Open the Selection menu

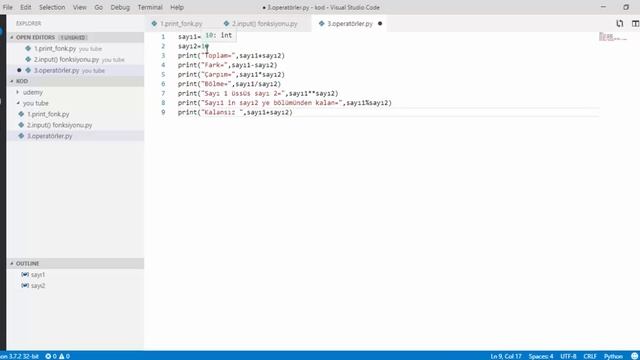click(52, 7)
